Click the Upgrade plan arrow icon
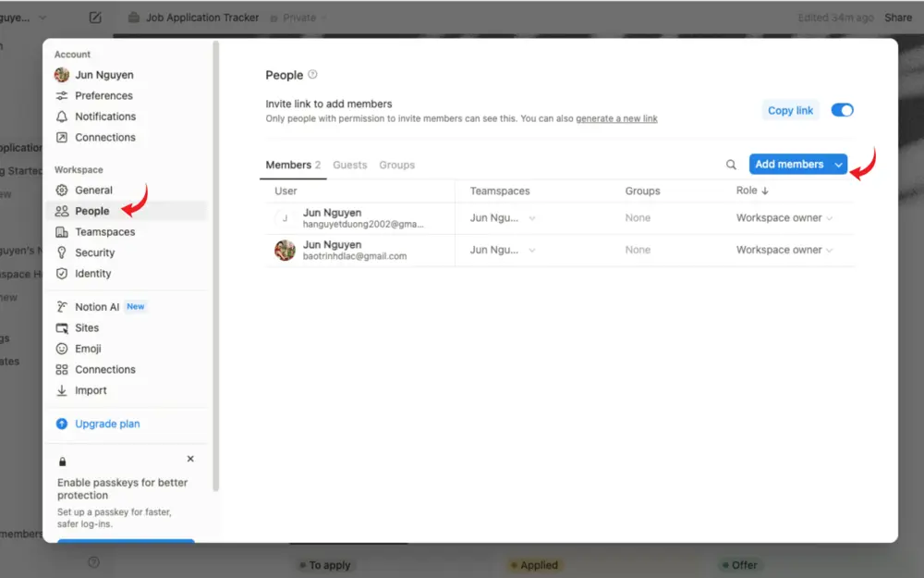The height and width of the screenshot is (578, 924). [x=62, y=424]
